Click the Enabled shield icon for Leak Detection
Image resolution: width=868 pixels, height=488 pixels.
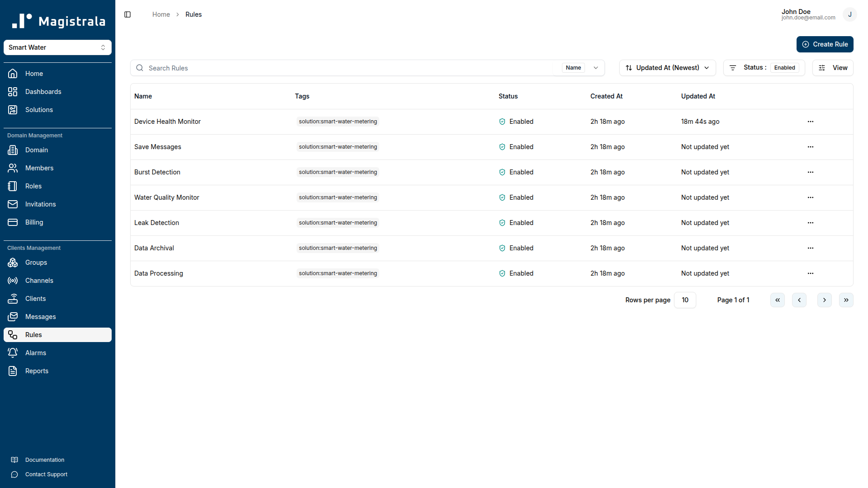pos(502,223)
